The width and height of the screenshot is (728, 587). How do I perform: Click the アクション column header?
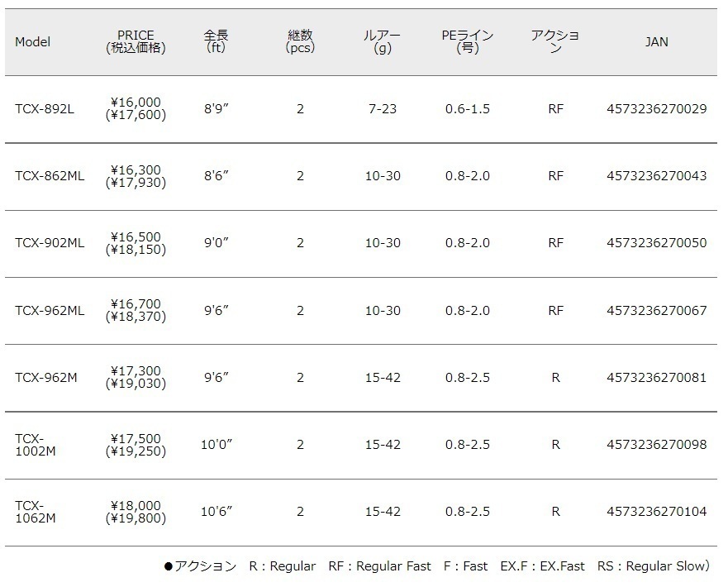[555, 42]
